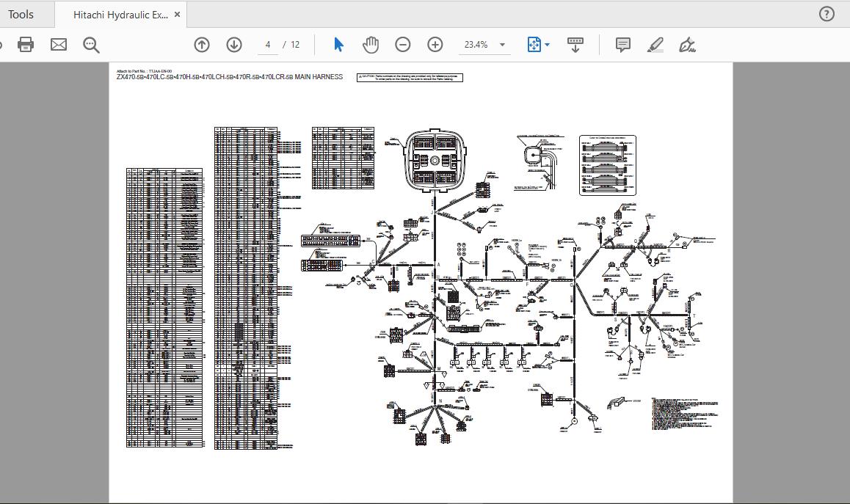Click the 23.4% zoom value field
The width and height of the screenshot is (850, 504).
coord(476,45)
